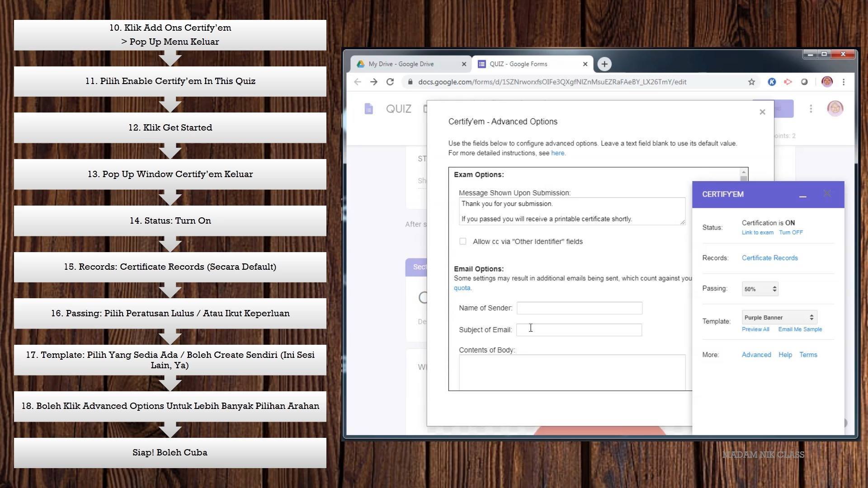
Task: Click the Google Forms home icon
Action: tap(369, 109)
